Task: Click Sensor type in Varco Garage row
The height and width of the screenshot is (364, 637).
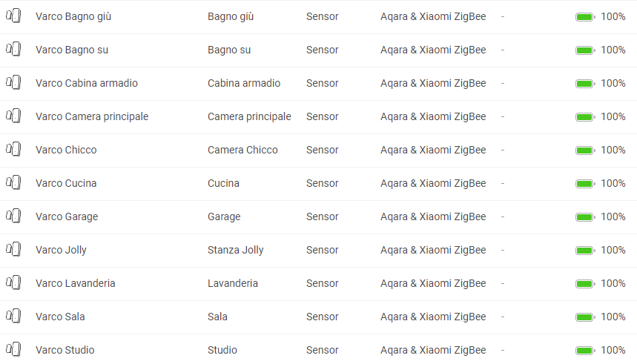Action: coord(322,216)
